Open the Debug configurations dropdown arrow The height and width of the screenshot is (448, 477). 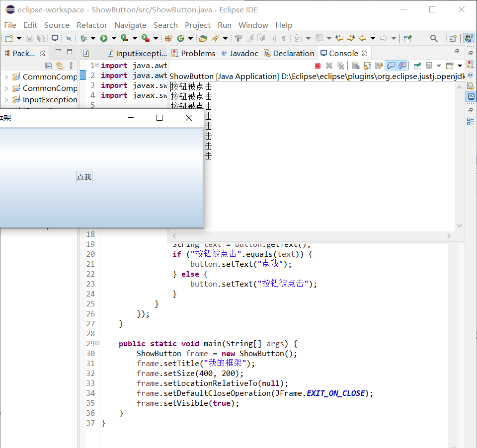[x=93, y=38]
